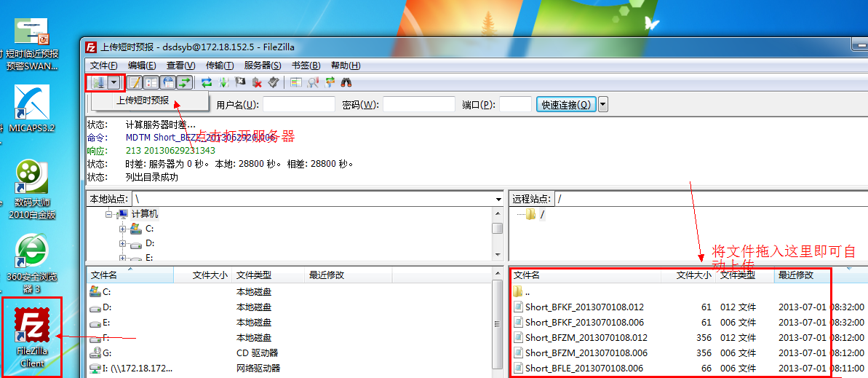Collapse the 计算机 tree node
Screen dimensions: 868x378
pos(109,214)
